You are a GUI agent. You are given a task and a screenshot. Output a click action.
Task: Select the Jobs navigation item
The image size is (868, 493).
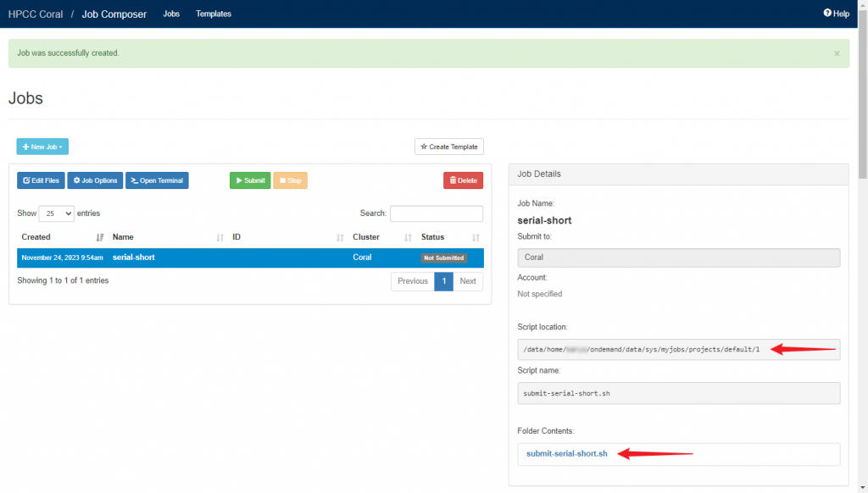pyautogui.click(x=171, y=14)
